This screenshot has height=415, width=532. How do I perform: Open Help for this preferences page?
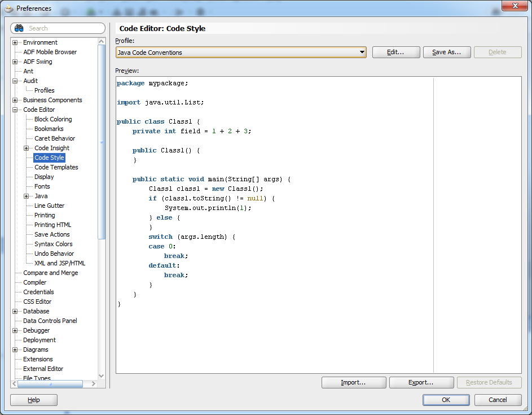[33, 400]
